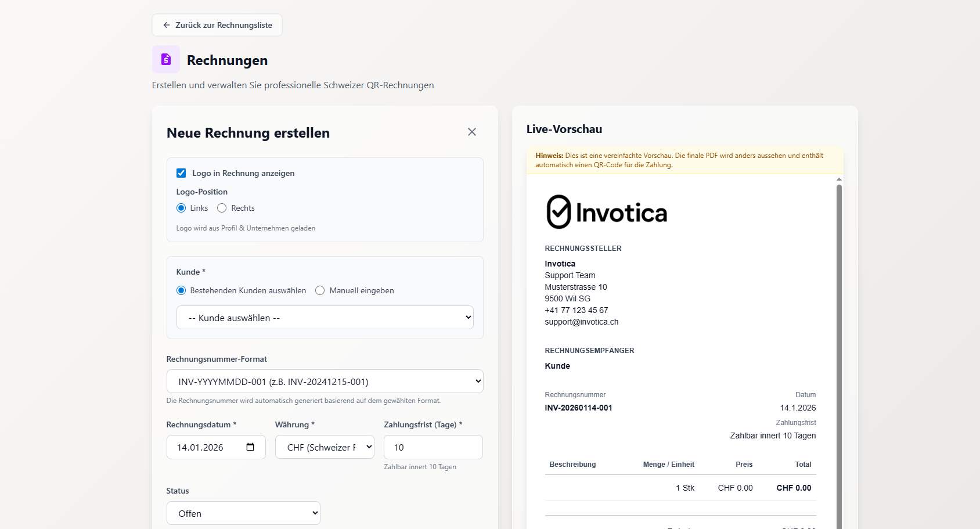Click the Live-Vorschau scrollbar

(839, 348)
